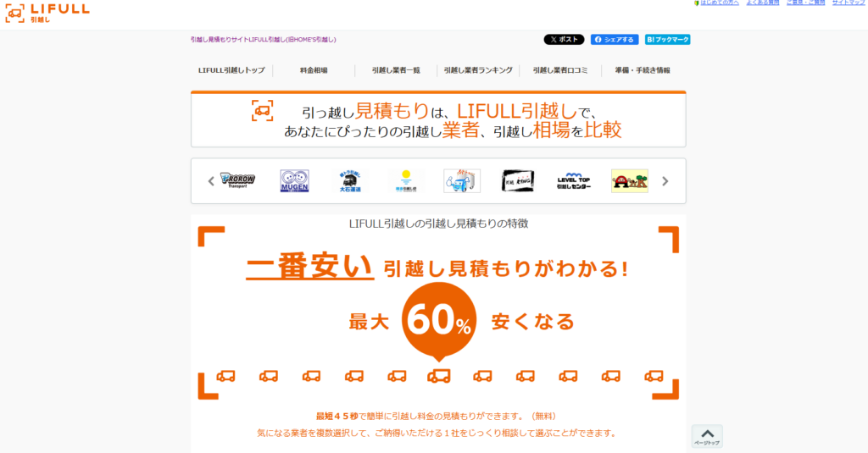
Task: Open the サイトマップ link
Action: point(848,3)
